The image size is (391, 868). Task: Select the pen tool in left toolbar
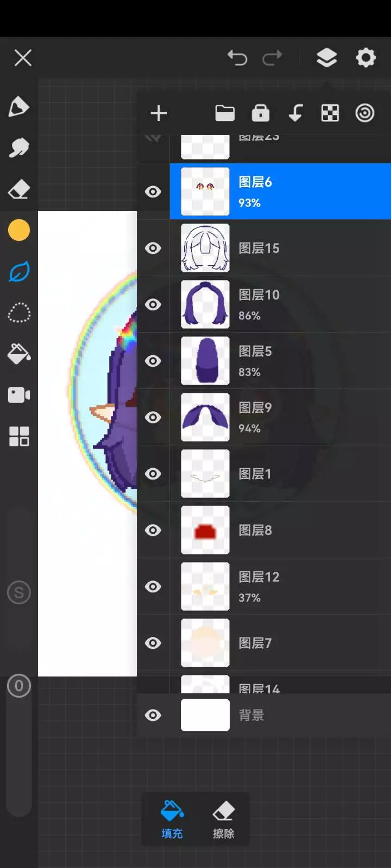19,106
